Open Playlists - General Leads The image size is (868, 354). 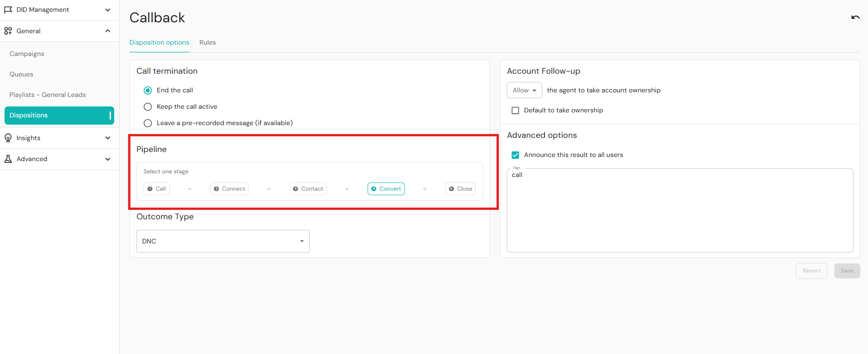pos(48,95)
